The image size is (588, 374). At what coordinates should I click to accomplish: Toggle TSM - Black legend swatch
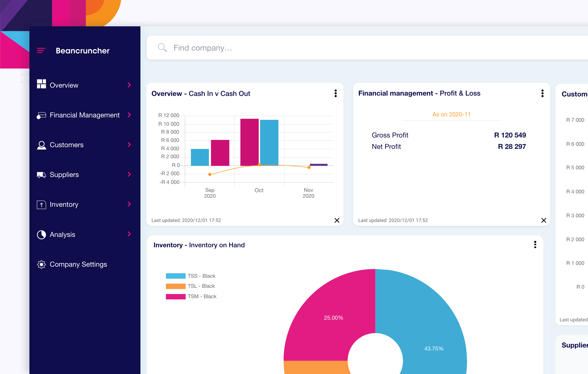tap(176, 296)
